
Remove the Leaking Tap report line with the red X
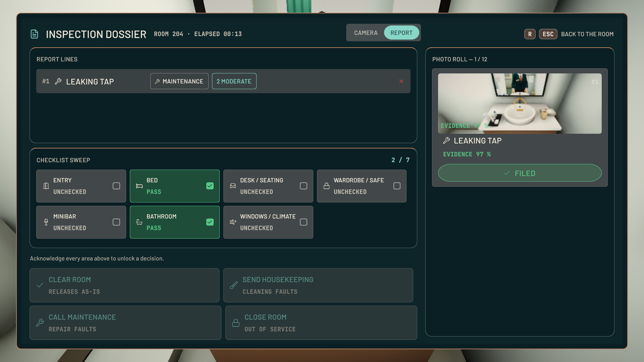[x=401, y=81]
